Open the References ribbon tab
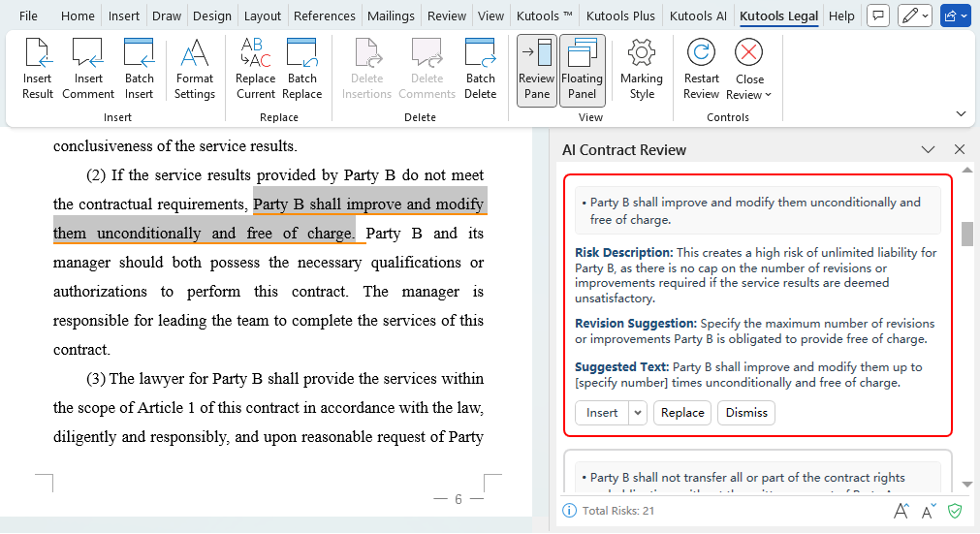The width and height of the screenshot is (980, 534). click(324, 16)
